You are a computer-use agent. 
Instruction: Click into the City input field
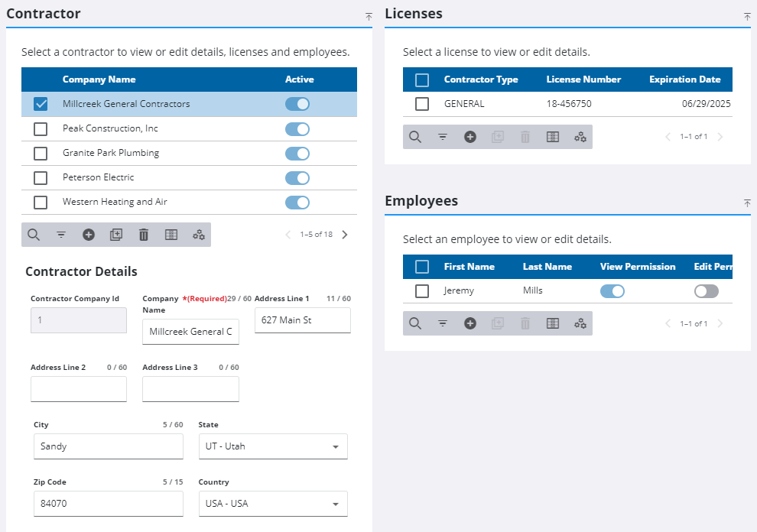click(x=109, y=446)
